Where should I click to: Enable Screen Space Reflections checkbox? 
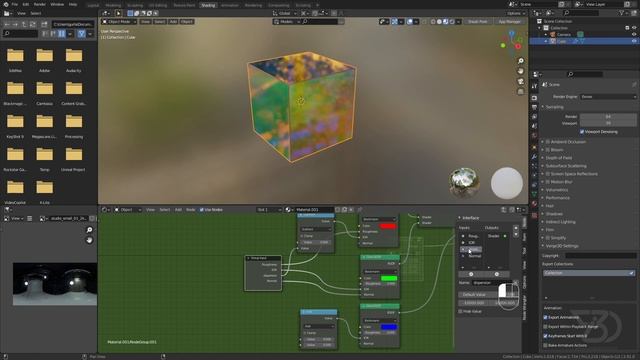click(548, 174)
